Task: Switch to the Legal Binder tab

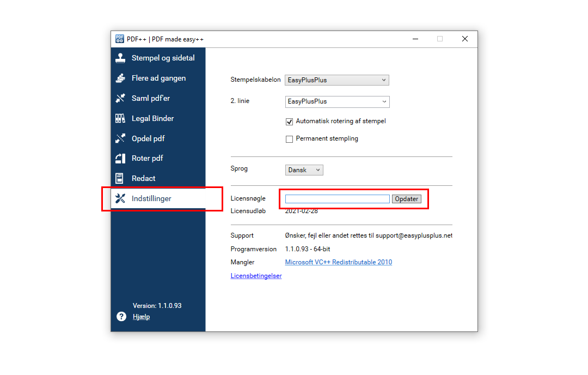Action: 152,118
